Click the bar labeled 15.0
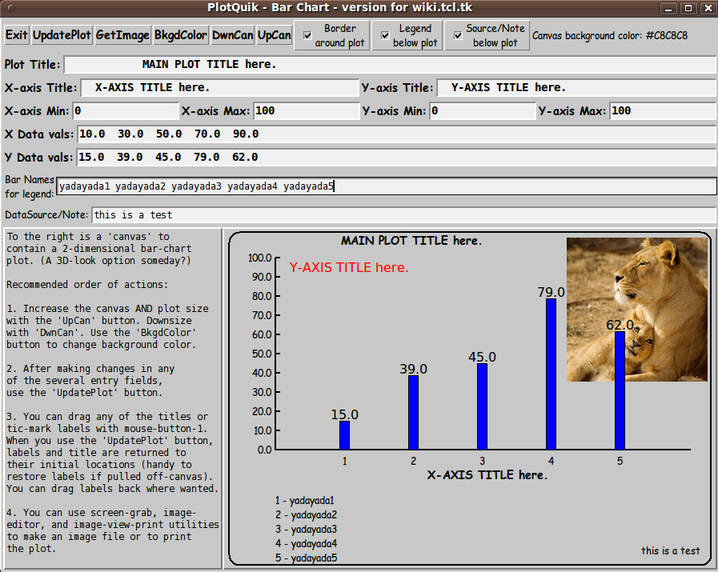This screenshot has height=572, width=718. [x=345, y=435]
